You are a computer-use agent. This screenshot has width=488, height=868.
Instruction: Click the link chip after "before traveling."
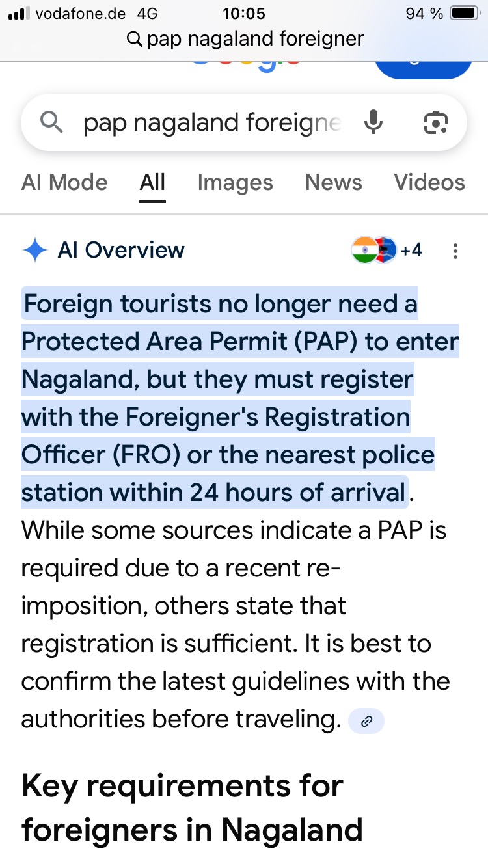pos(366,721)
